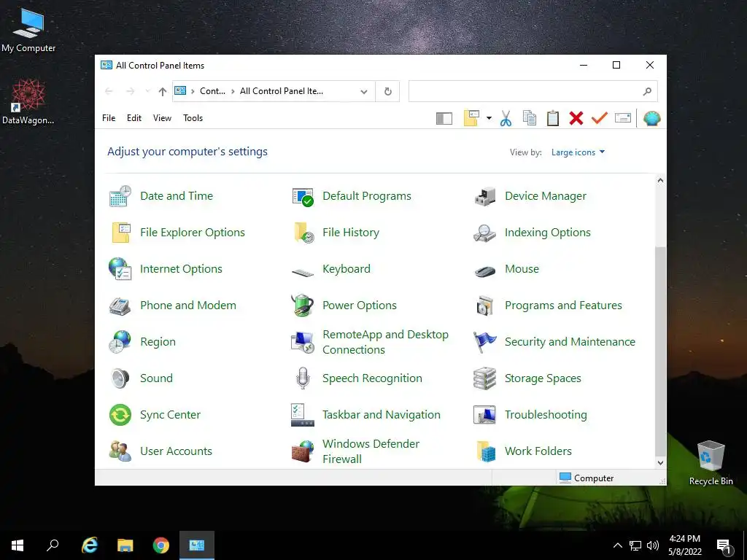Click the Cut scissors toolbar icon
This screenshot has height=560, width=747.
pos(506,118)
